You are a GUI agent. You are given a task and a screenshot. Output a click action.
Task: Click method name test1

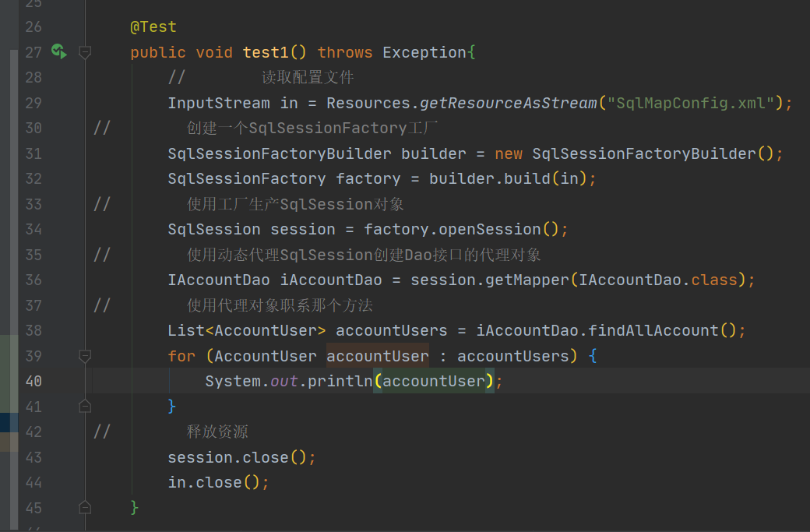pyautogui.click(x=266, y=52)
